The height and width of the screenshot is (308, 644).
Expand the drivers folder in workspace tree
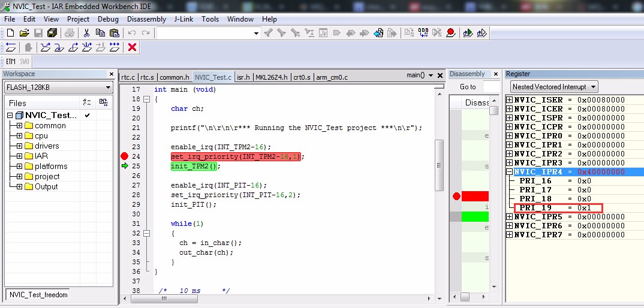(19, 146)
